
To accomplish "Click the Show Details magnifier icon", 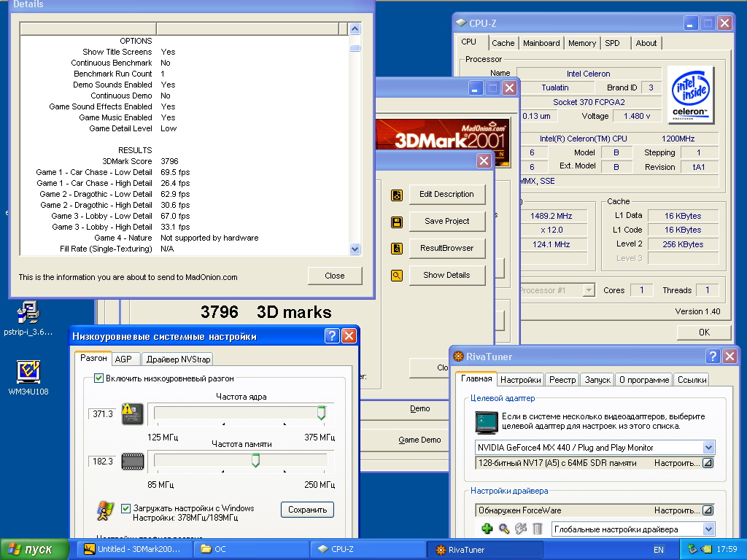I will click(x=396, y=275).
